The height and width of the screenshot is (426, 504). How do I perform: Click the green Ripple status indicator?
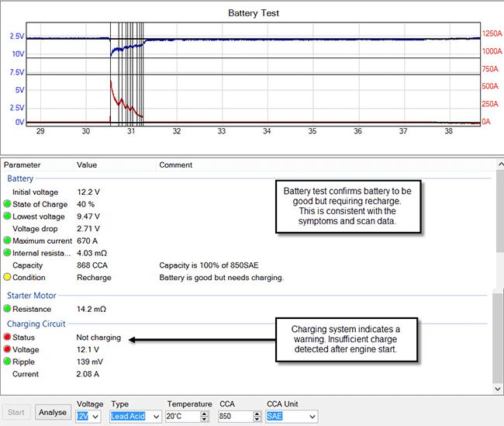point(7,362)
